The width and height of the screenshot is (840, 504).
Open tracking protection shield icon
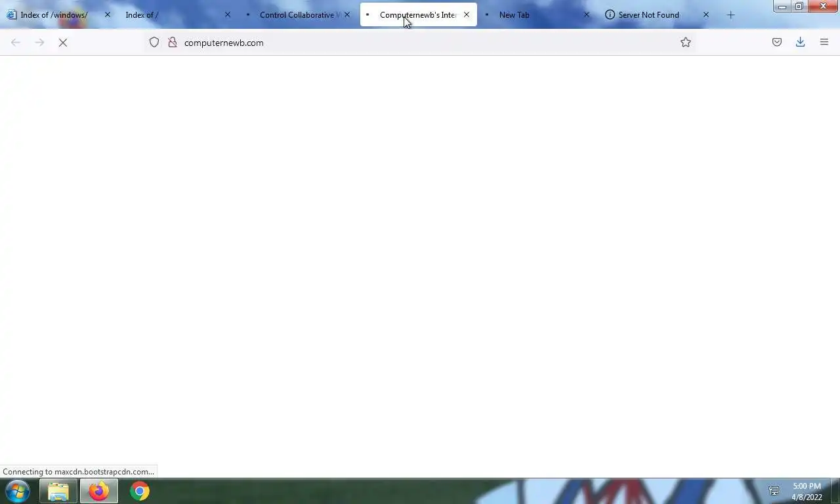coord(154,43)
